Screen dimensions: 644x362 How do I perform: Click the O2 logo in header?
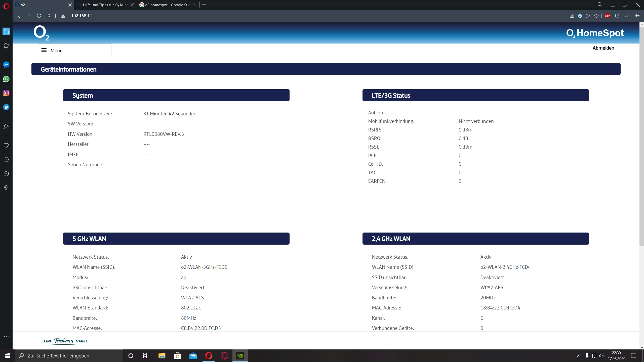[x=41, y=33]
